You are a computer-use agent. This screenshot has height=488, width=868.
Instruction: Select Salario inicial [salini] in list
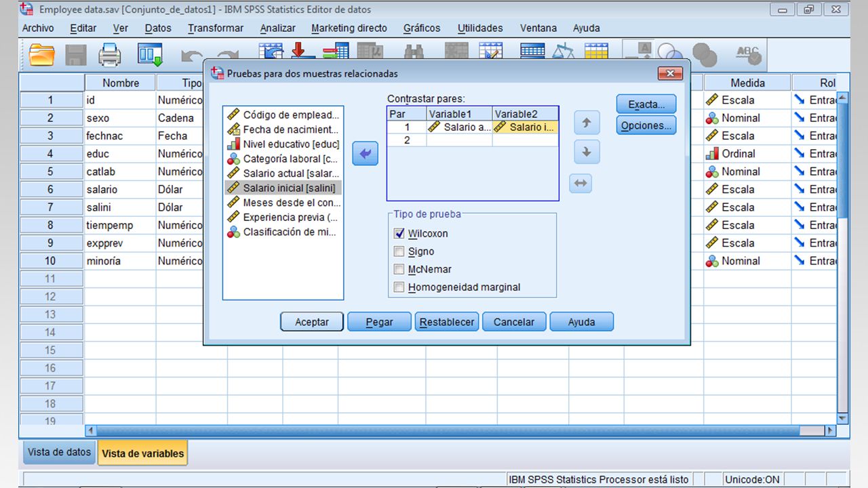283,188
